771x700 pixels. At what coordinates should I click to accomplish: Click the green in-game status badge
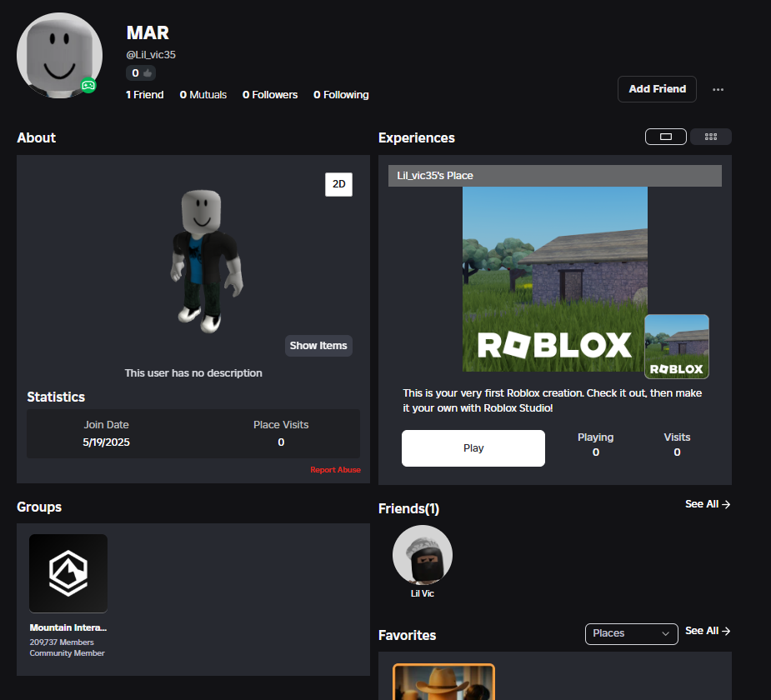point(88,86)
